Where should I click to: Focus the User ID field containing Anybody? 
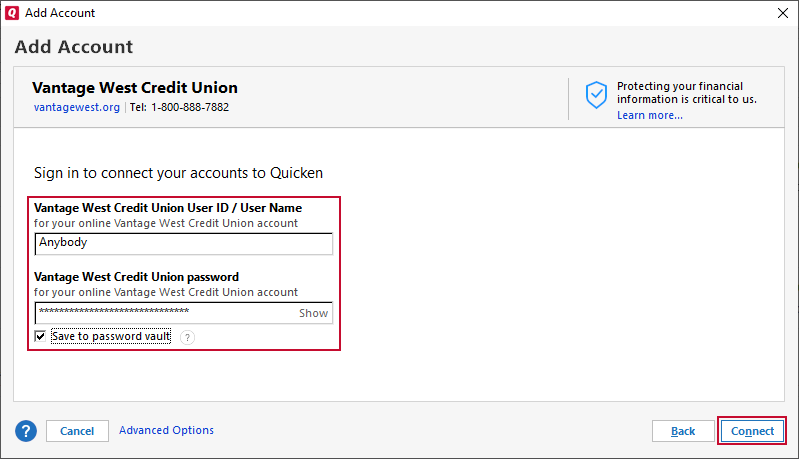click(182, 242)
